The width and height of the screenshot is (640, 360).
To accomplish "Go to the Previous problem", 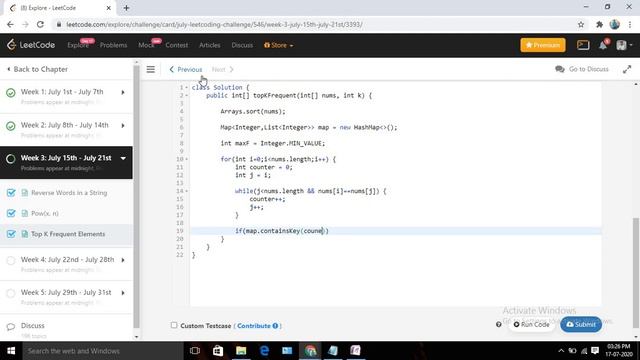I will tap(185, 69).
